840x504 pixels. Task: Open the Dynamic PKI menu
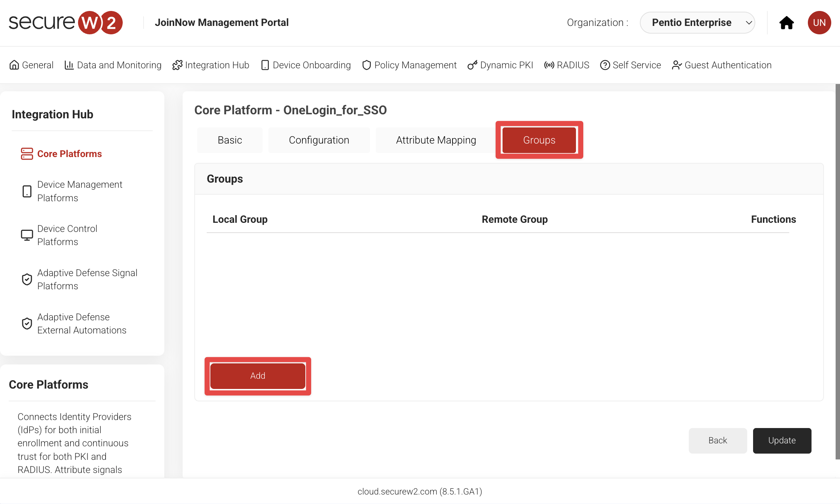[500, 65]
